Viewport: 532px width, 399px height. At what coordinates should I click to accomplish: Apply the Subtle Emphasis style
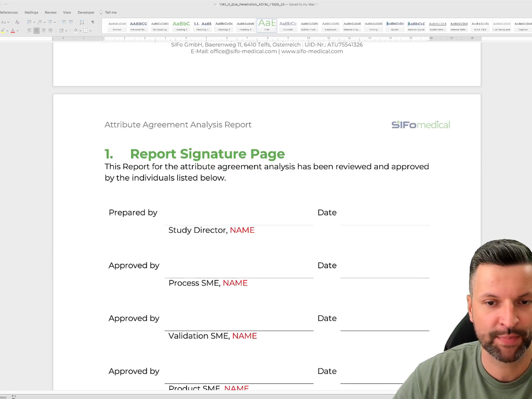click(310, 26)
